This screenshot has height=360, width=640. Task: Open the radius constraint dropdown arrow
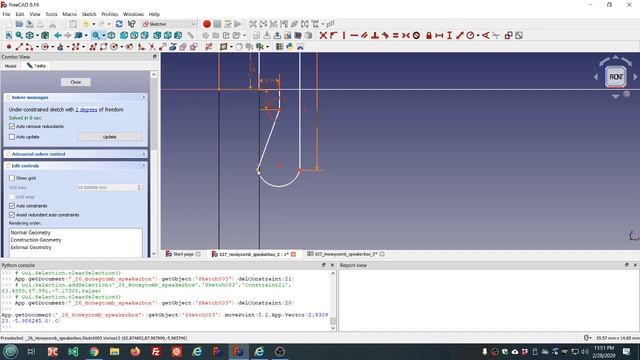[x=478, y=36]
